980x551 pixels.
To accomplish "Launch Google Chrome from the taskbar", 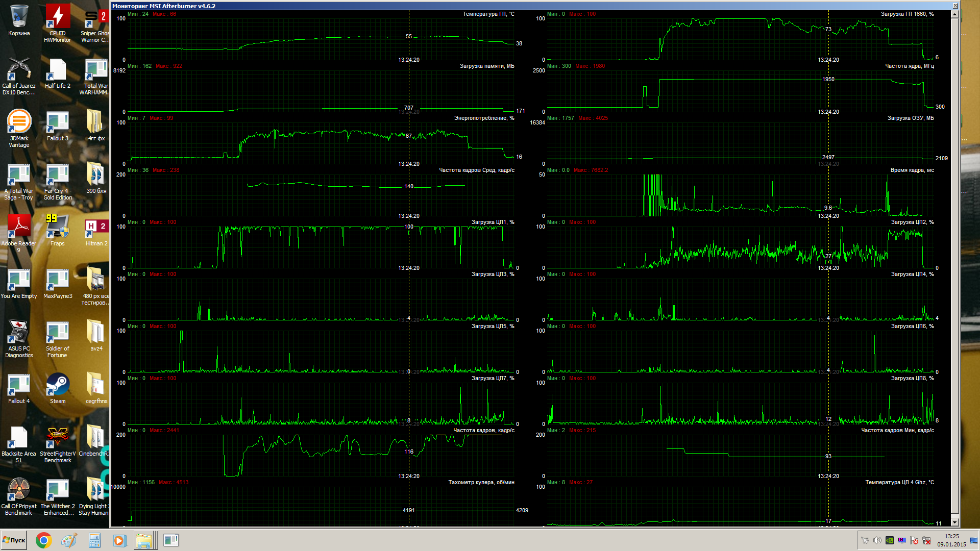I will point(44,540).
